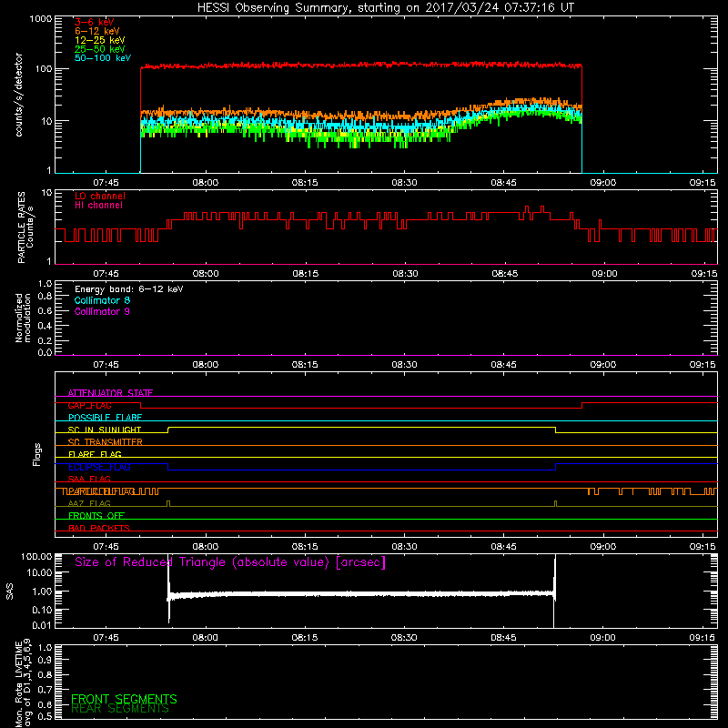Image resolution: width=728 pixels, height=728 pixels.
Task: Select the Collimator 8 legend label
Action: click(x=102, y=300)
